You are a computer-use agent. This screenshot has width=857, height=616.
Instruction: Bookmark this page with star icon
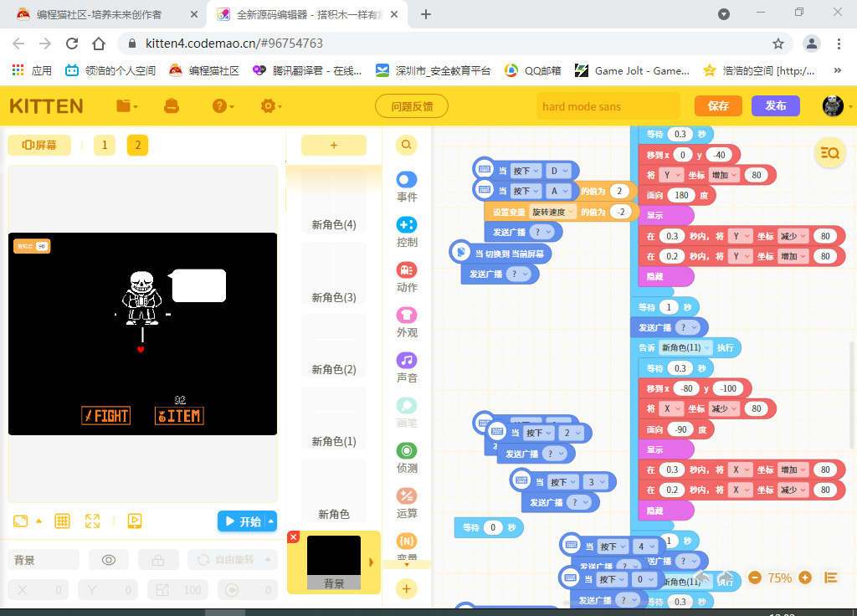(x=778, y=44)
